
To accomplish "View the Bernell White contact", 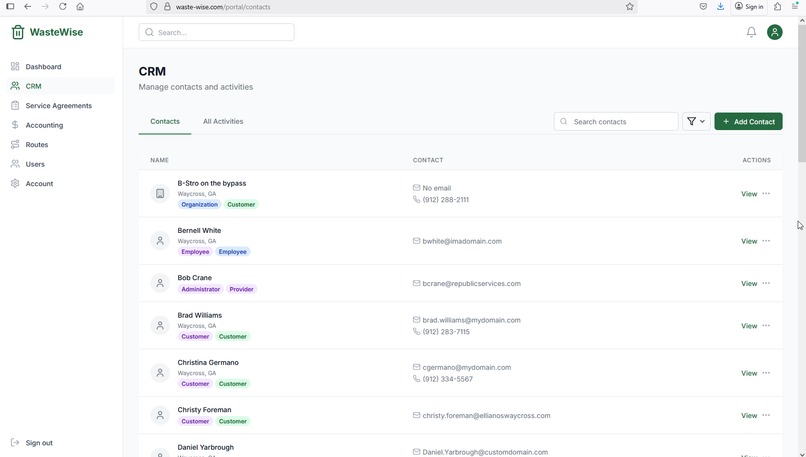I will click(x=749, y=241).
